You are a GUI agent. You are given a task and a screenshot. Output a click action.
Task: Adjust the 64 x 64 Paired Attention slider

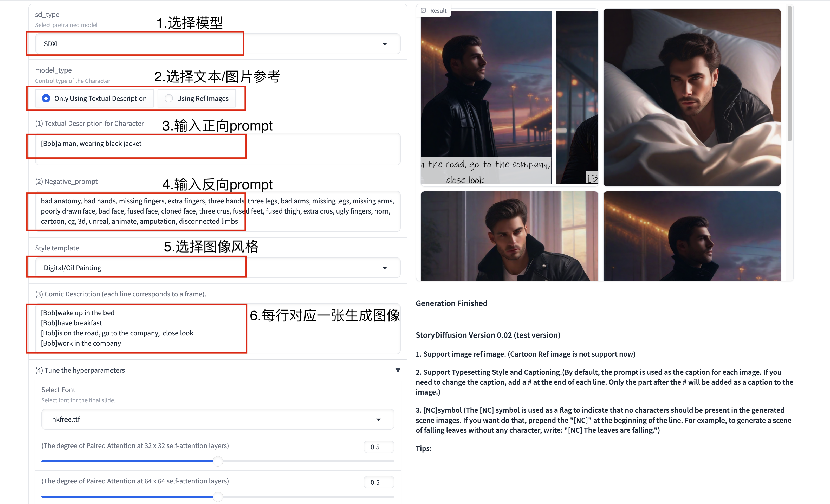pyautogui.click(x=218, y=497)
